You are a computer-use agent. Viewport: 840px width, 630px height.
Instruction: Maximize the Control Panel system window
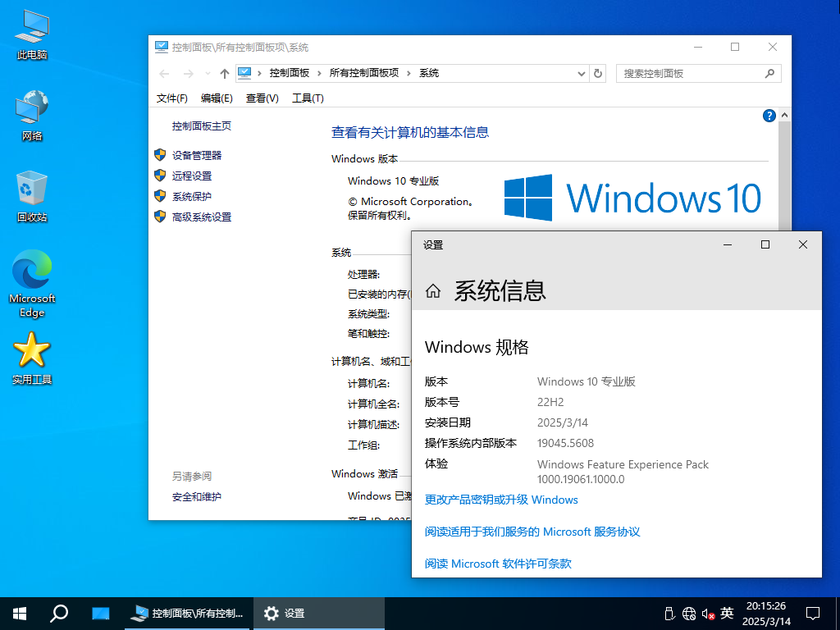click(735, 47)
